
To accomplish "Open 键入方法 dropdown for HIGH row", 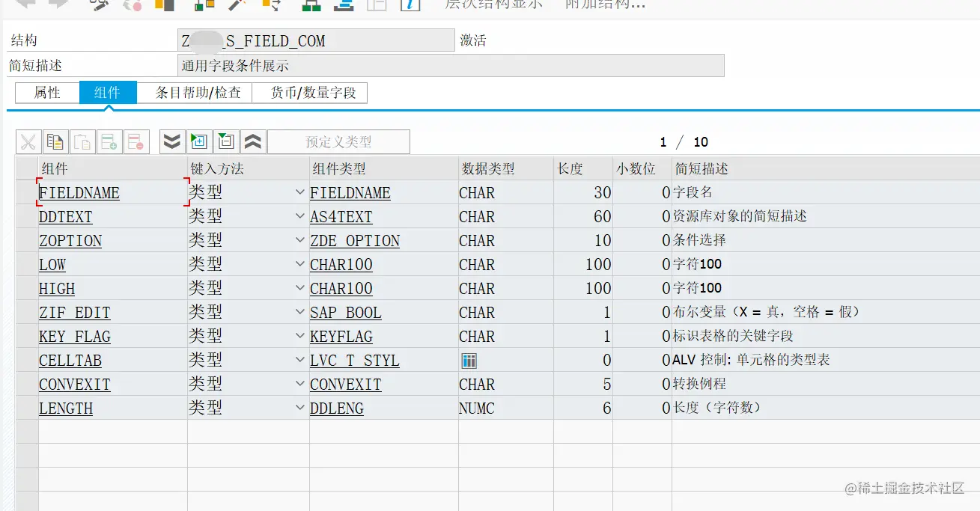I will 300,288.
